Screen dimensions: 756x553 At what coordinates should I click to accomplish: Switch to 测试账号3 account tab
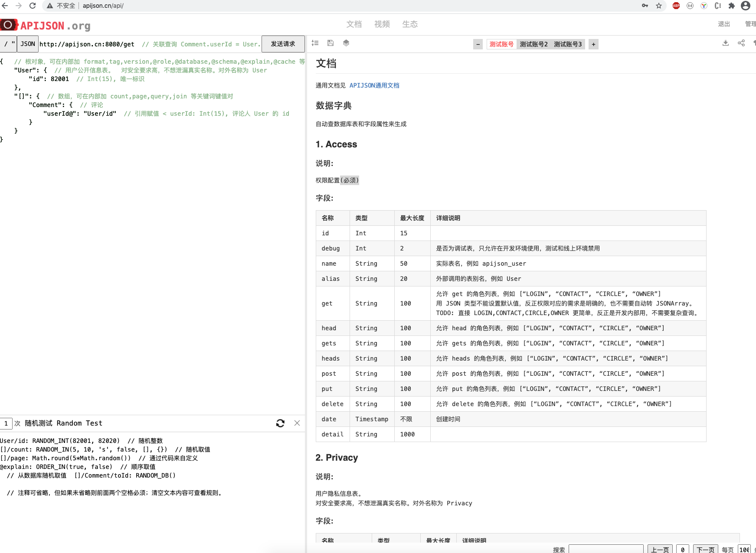[x=568, y=44]
